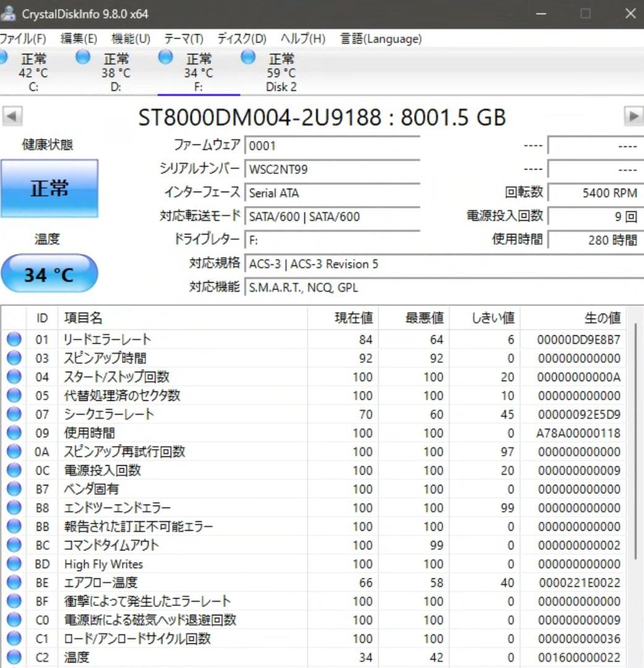Screen dimensions: 644x668
Task: Click status icon for B7 ベンダ固有
Action: 14,489
